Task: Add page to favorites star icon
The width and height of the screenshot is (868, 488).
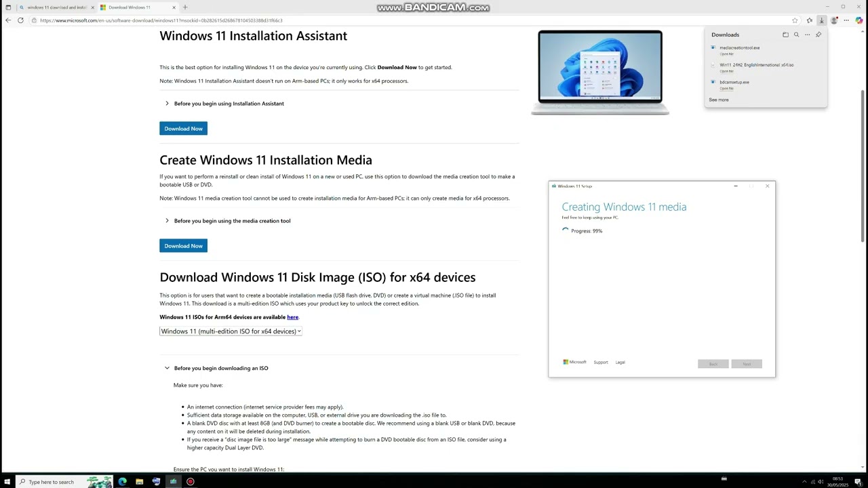Action: (795, 20)
